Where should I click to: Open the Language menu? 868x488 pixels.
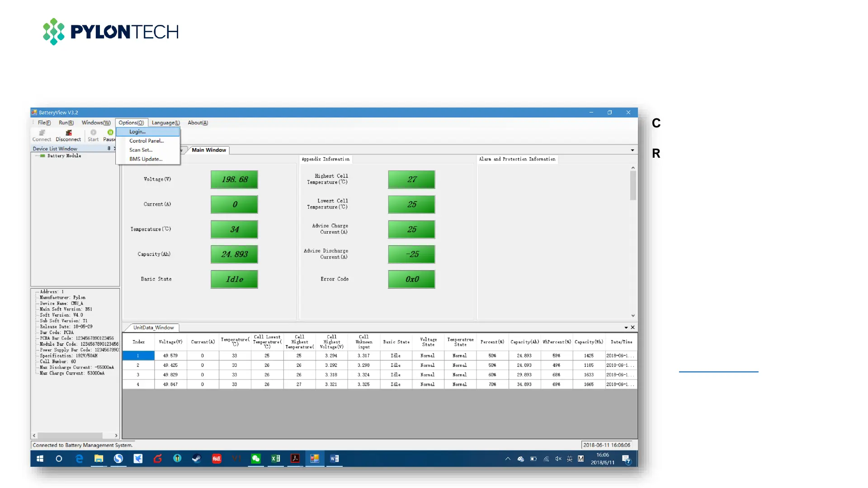coord(165,123)
